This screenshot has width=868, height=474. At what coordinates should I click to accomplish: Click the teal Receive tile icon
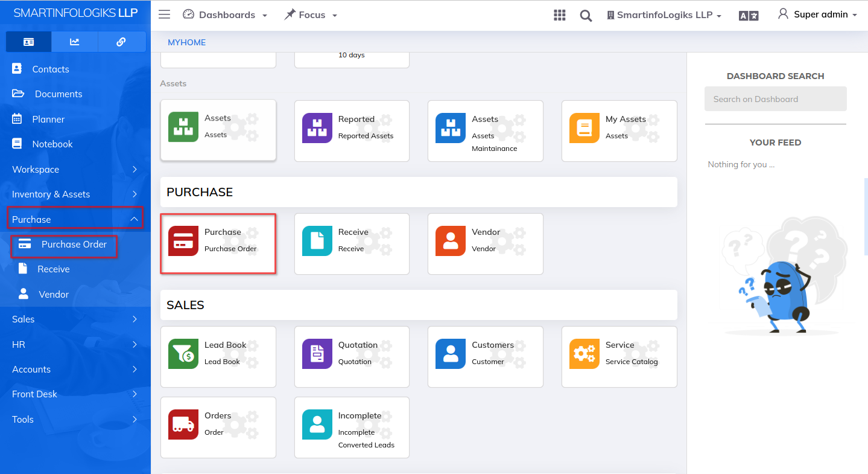tap(317, 241)
